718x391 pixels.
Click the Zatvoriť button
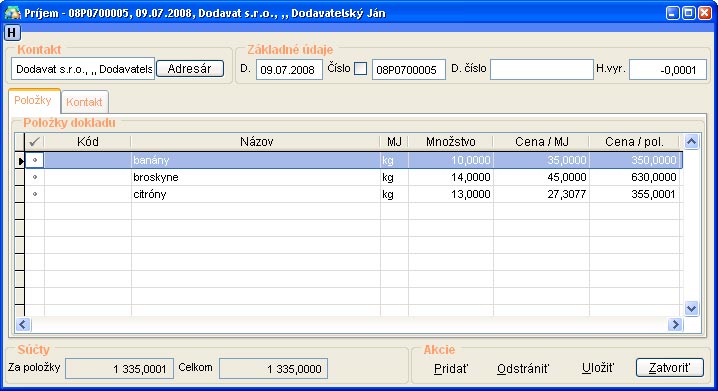click(x=669, y=368)
